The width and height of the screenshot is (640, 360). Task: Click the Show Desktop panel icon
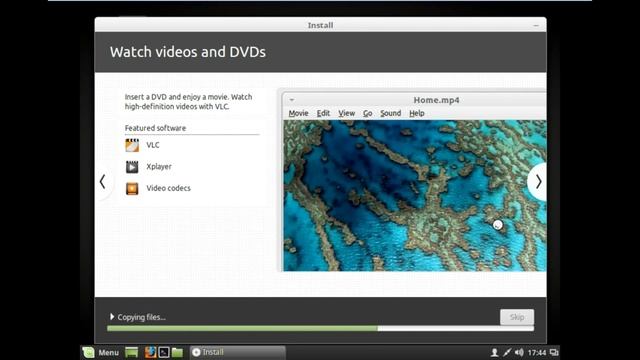coord(131,352)
